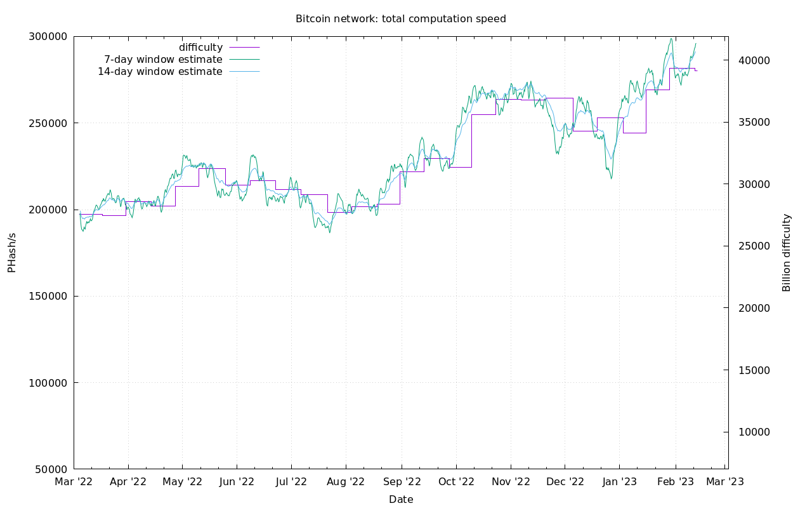The image size is (812, 508).
Task: Click the Oct '22 date label
Action: [x=456, y=482]
